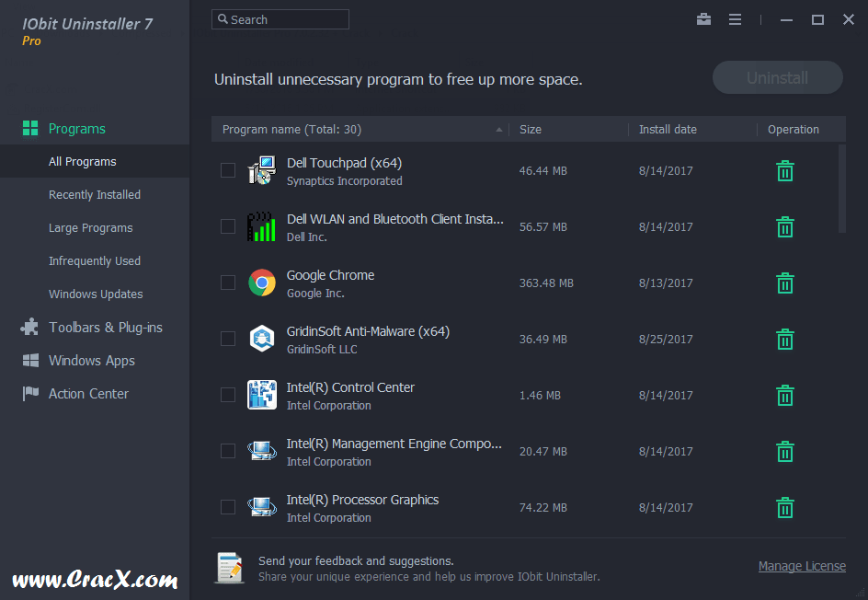Toggle the Program name sort order arrow
Screen dimensions: 868x600
498,129
